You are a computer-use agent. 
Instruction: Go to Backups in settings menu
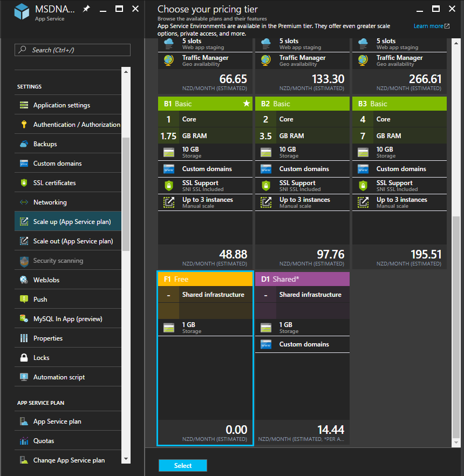point(68,144)
